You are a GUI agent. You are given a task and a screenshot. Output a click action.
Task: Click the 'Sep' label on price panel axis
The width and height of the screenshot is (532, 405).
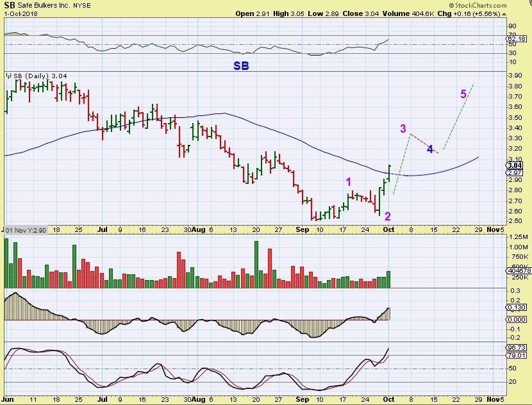(303, 229)
